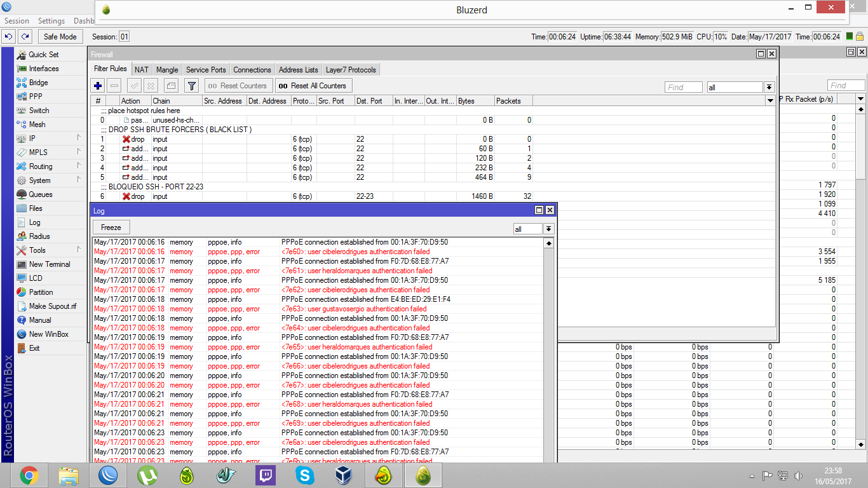The height and width of the screenshot is (488, 868).
Task: Open the Mesh section
Action: [x=37, y=125]
